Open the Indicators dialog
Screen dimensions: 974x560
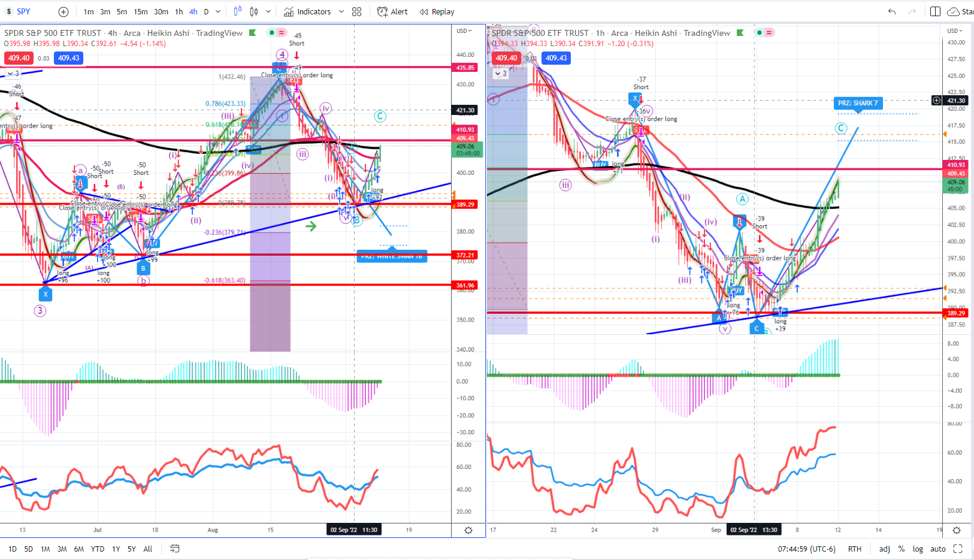307,11
